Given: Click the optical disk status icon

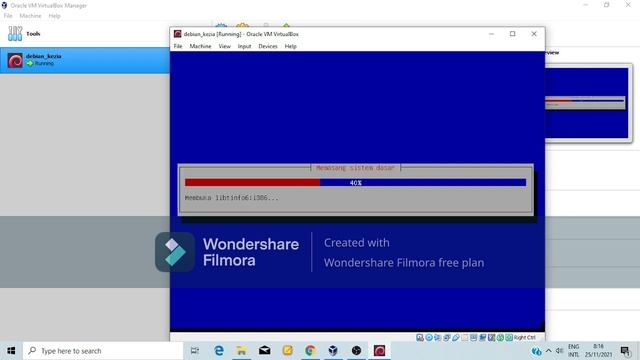Looking at the screenshot, I should pyautogui.click(x=429, y=338).
